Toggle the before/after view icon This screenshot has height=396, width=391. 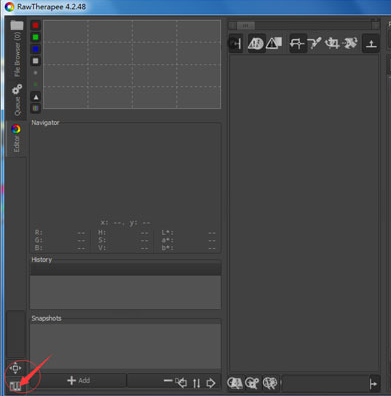pos(256,43)
